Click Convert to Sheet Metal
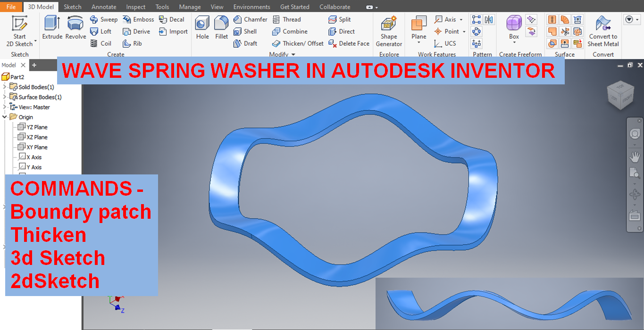The height and width of the screenshot is (330, 644). [603, 31]
